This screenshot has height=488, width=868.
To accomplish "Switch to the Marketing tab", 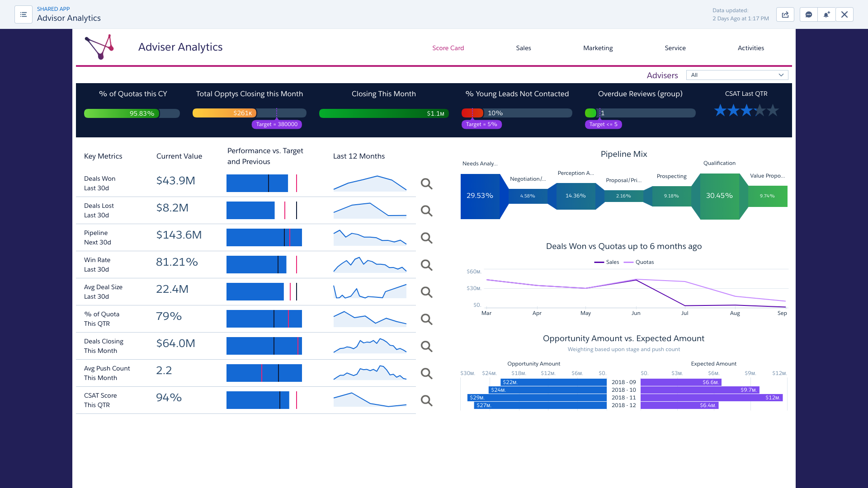I will [598, 48].
